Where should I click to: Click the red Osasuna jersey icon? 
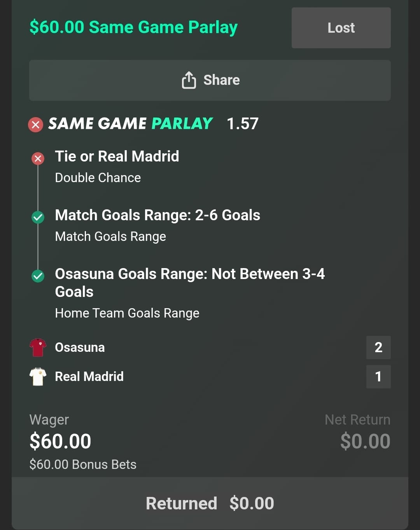pyautogui.click(x=38, y=347)
